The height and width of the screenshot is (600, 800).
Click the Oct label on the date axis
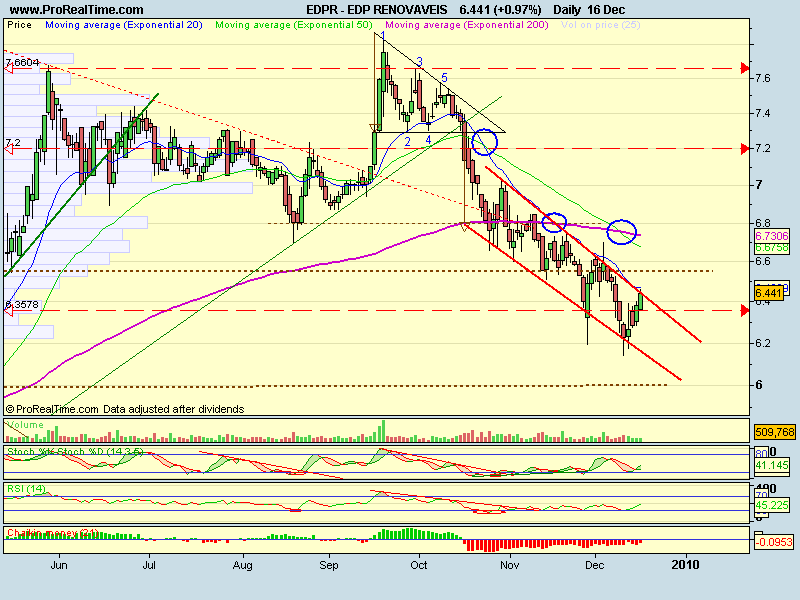(419, 565)
